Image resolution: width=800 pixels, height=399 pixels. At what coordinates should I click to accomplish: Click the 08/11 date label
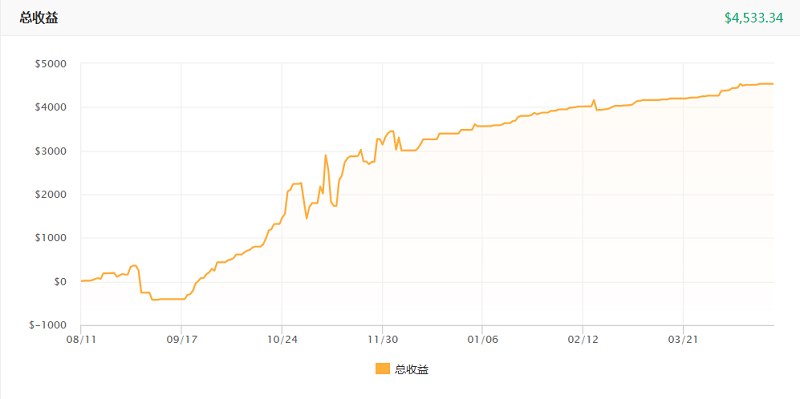(x=81, y=339)
